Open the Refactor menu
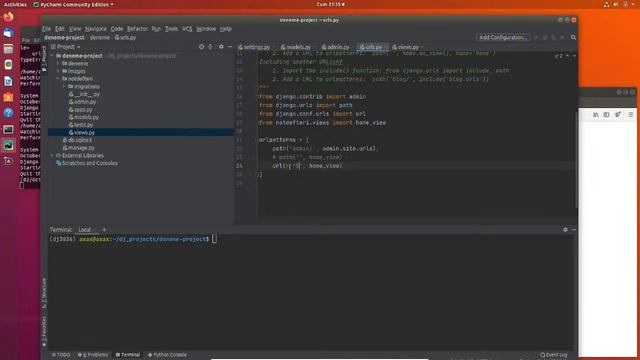Screen dimensions: 640x360 (x=137, y=29)
